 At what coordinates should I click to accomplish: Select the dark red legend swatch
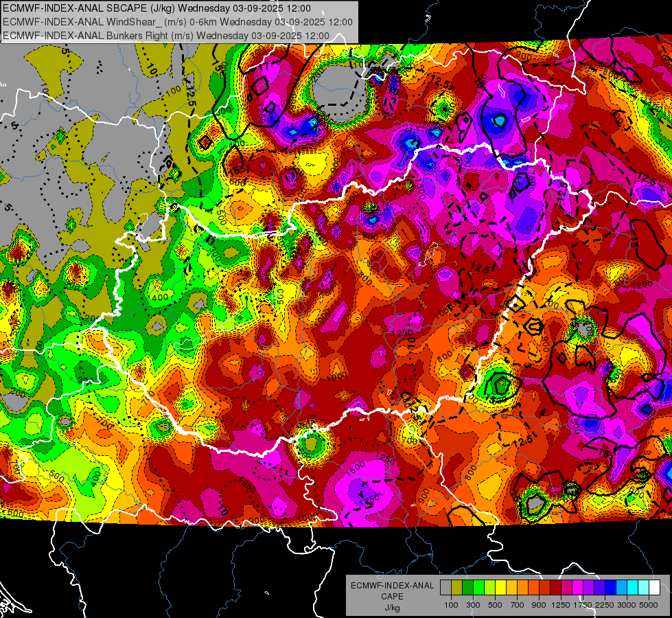coord(555,588)
